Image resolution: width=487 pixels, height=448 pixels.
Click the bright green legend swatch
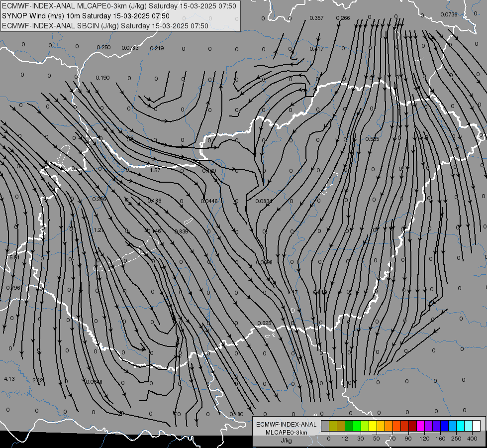[357, 426]
